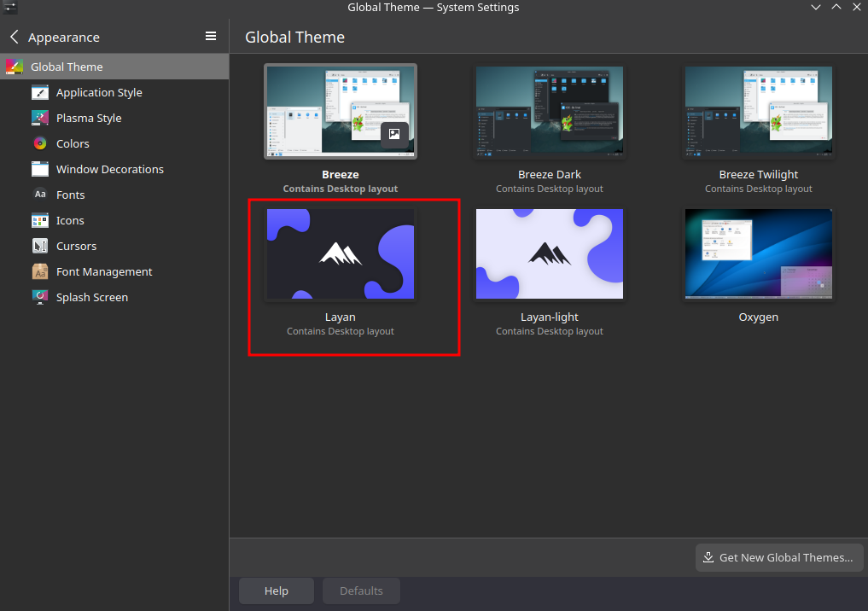The width and height of the screenshot is (868, 611).
Task: Click Get New Global Themes button
Action: tap(779, 557)
